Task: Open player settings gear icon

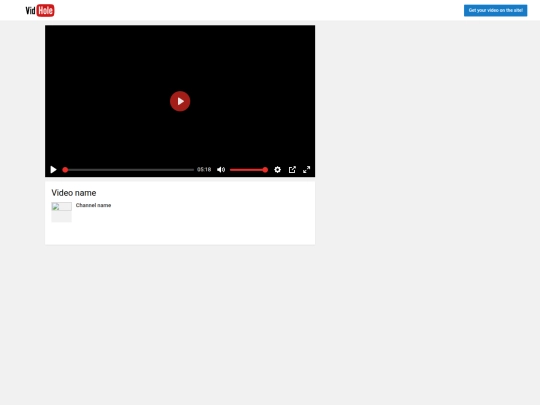Action: point(278,169)
